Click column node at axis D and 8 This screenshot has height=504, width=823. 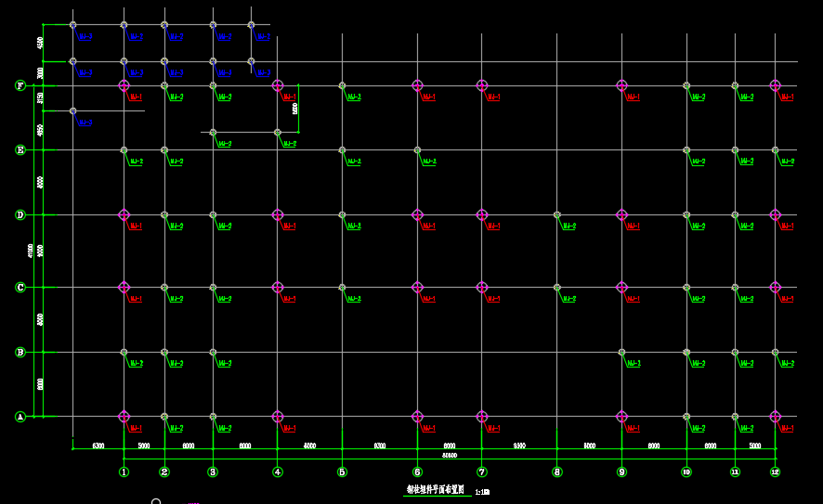(557, 214)
